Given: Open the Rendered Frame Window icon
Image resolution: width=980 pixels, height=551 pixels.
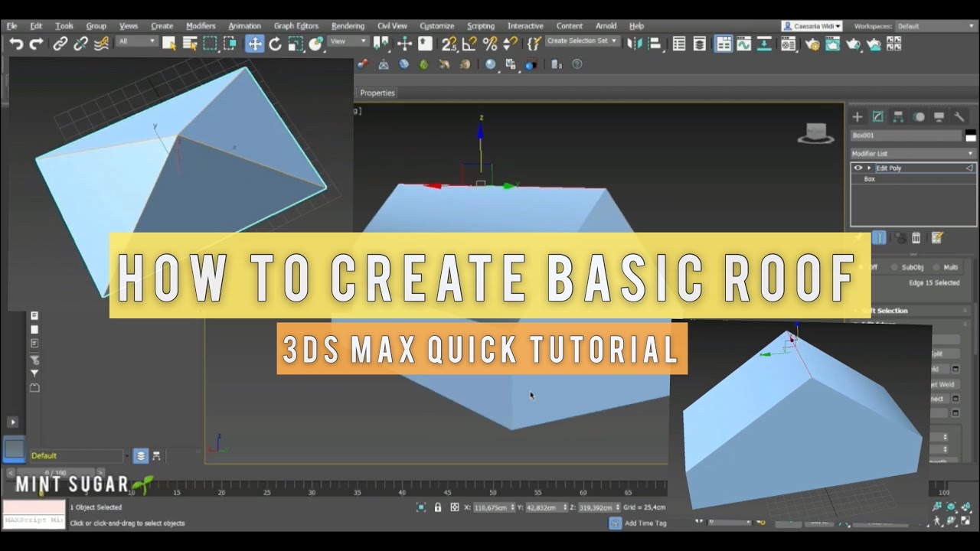Looking at the screenshot, I should (832, 44).
